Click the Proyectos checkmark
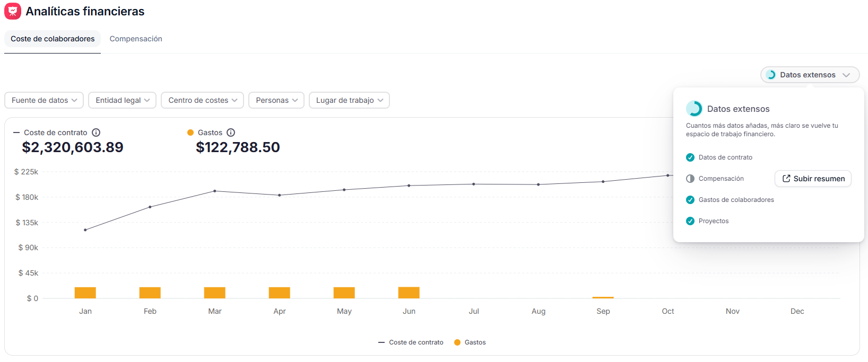 (x=690, y=221)
